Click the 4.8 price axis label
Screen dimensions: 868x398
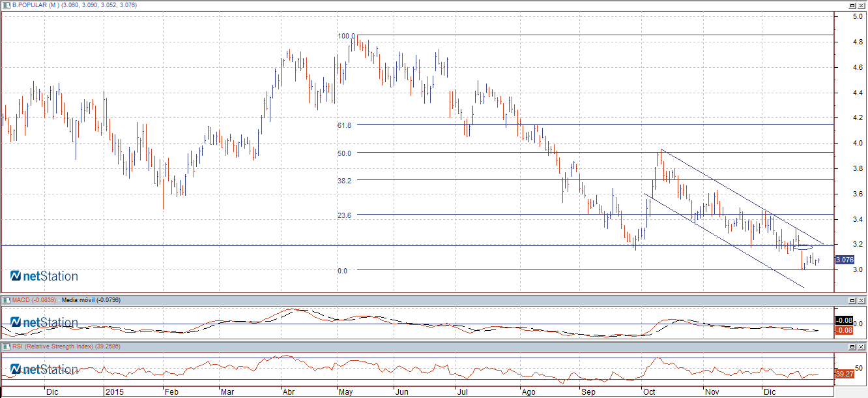[858, 42]
